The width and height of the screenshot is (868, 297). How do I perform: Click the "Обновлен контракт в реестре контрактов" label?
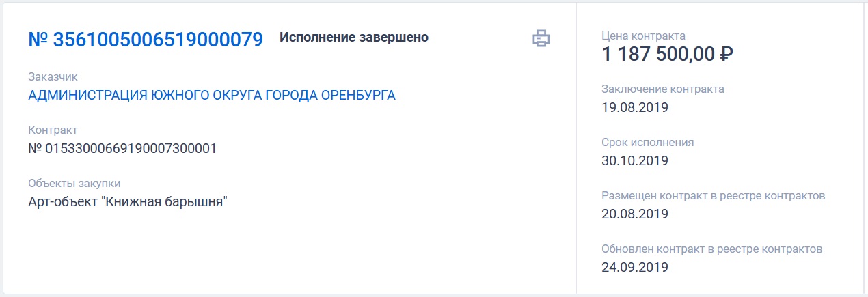(x=711, y=249)
